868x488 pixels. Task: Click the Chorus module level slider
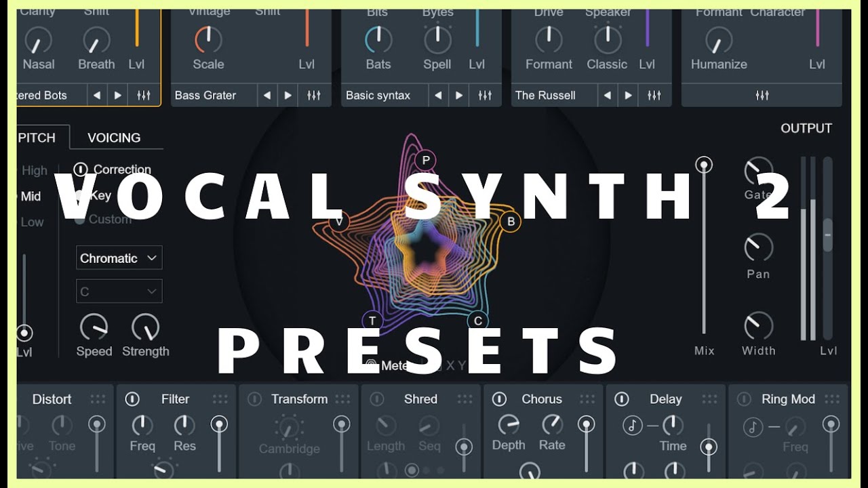tap(586, 425)
